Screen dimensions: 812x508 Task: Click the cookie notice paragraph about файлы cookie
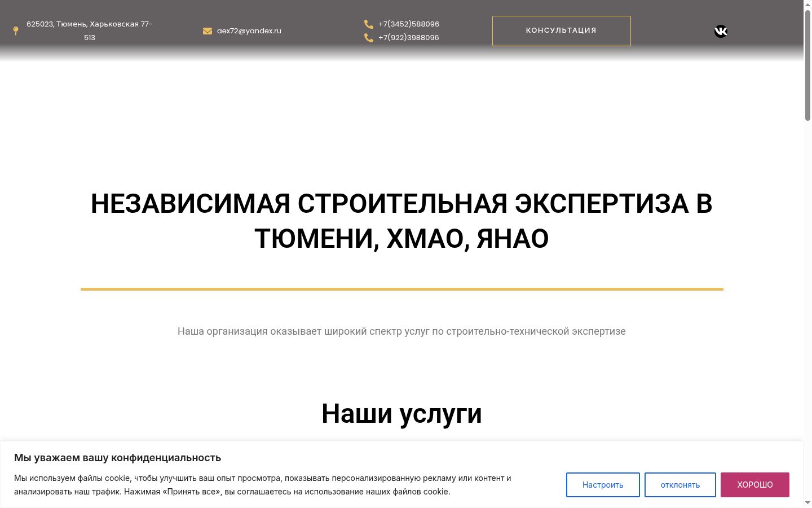coord(263,485)
